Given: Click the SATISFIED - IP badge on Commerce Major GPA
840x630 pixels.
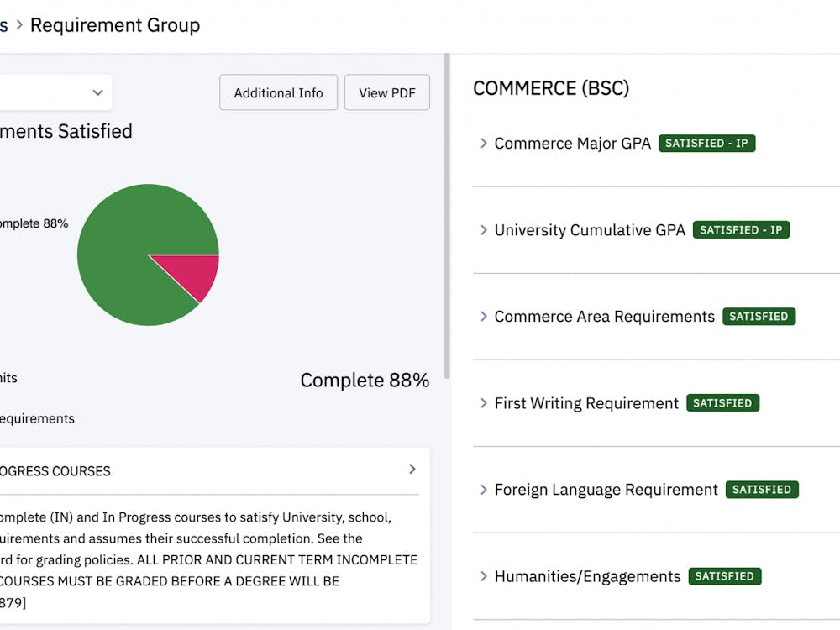Looking at the screenshot, I should pyautogui.click(x=706, y=143).
